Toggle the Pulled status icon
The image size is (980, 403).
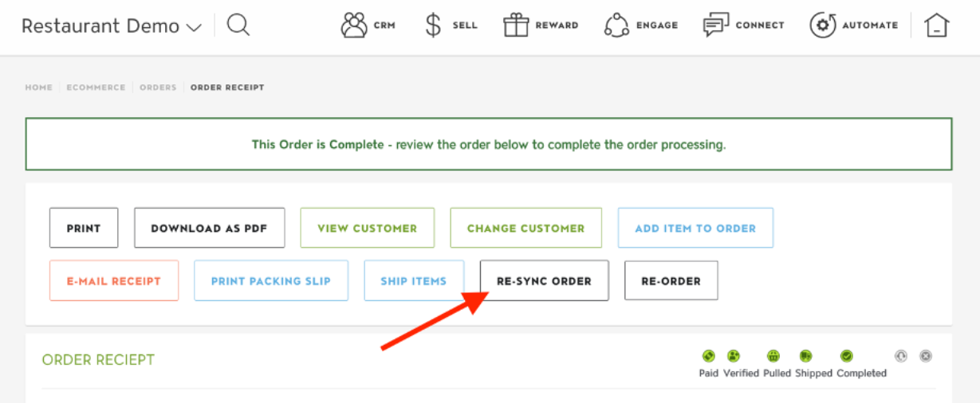(773, 356)
